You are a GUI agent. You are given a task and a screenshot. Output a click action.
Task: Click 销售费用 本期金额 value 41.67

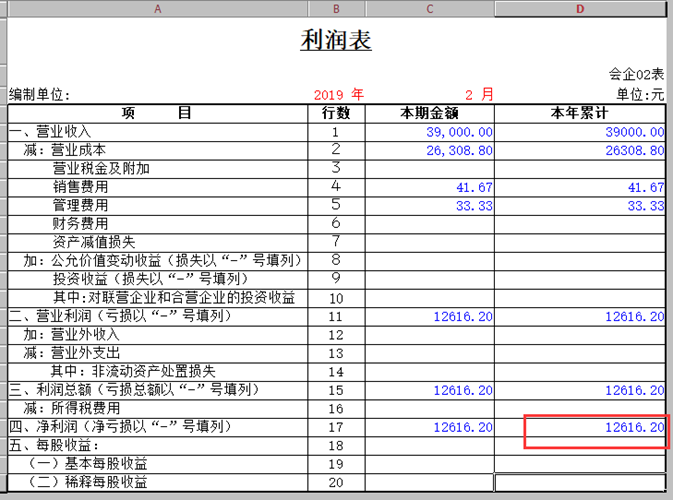[474, 188]
